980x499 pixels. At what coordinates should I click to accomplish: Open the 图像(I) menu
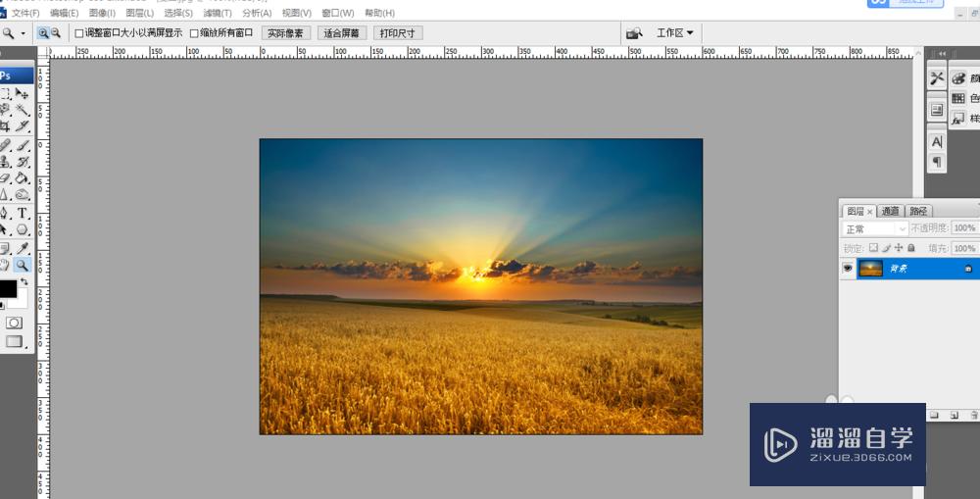(102, 13)
